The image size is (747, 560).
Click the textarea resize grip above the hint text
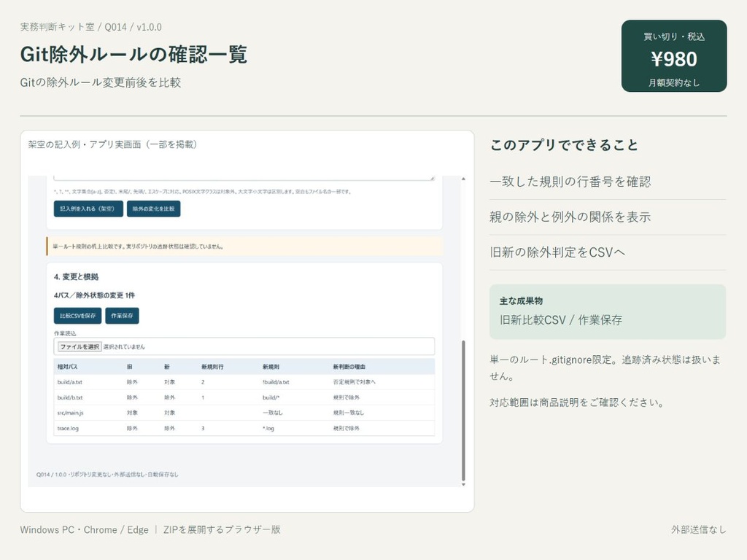coord(432,178)
